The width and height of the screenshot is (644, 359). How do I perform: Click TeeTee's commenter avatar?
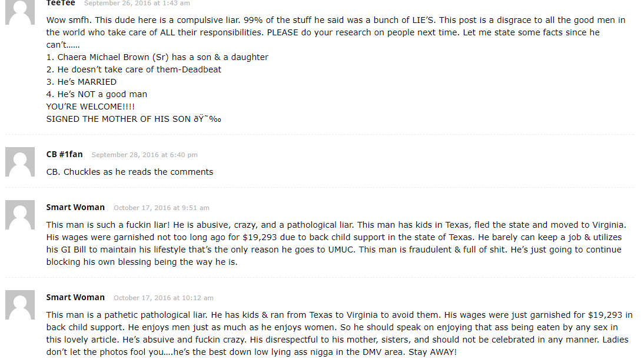(x=20, y=12)
